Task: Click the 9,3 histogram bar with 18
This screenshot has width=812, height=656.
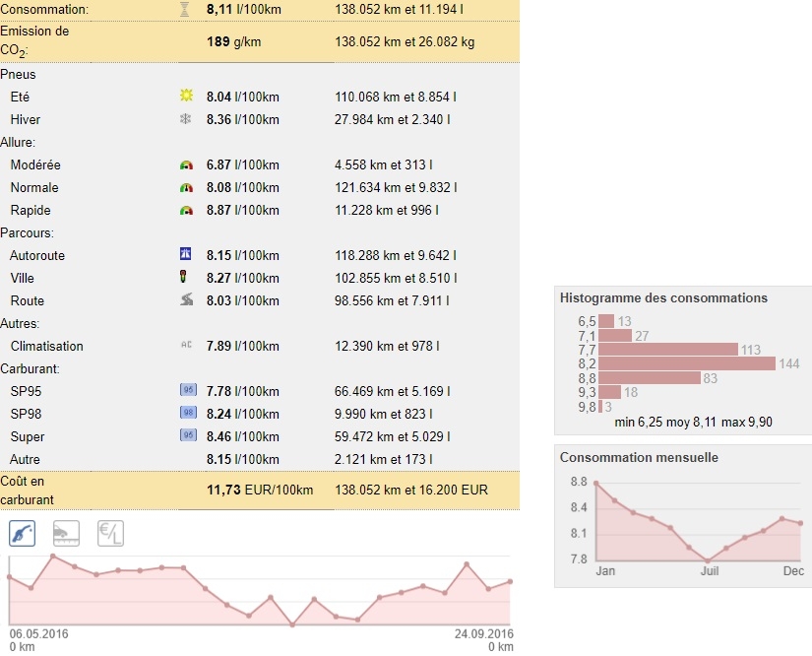Action: (x=609, y=392)
